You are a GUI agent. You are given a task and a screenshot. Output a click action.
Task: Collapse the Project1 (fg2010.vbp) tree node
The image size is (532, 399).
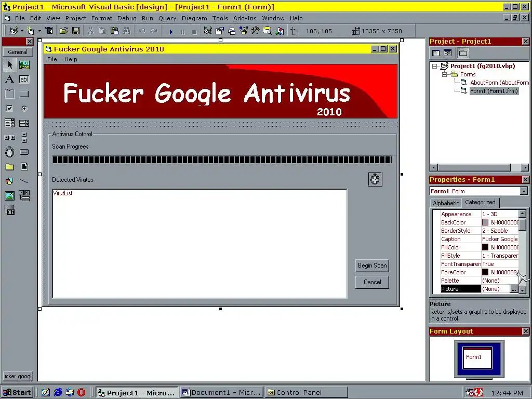[x=435, y=66]
